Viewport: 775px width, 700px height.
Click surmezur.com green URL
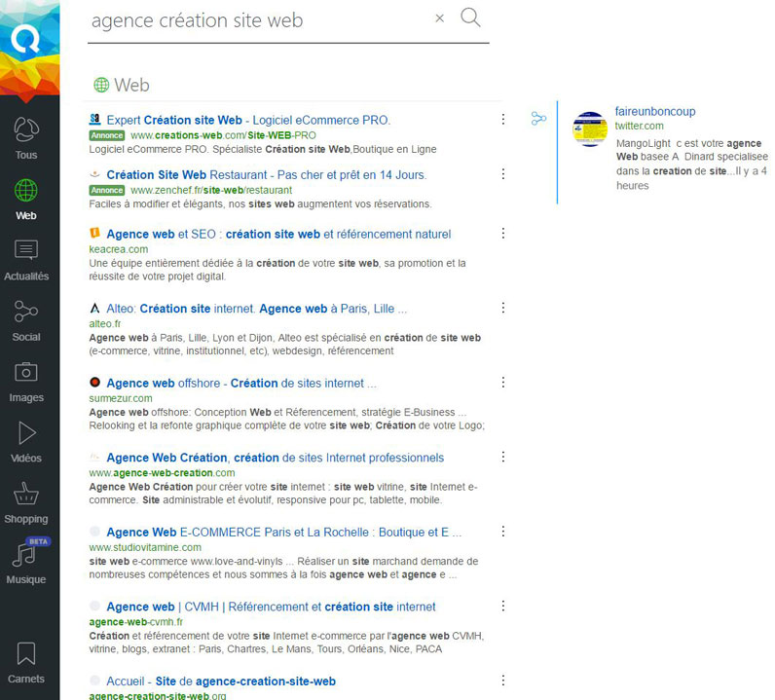pos(121,398)
